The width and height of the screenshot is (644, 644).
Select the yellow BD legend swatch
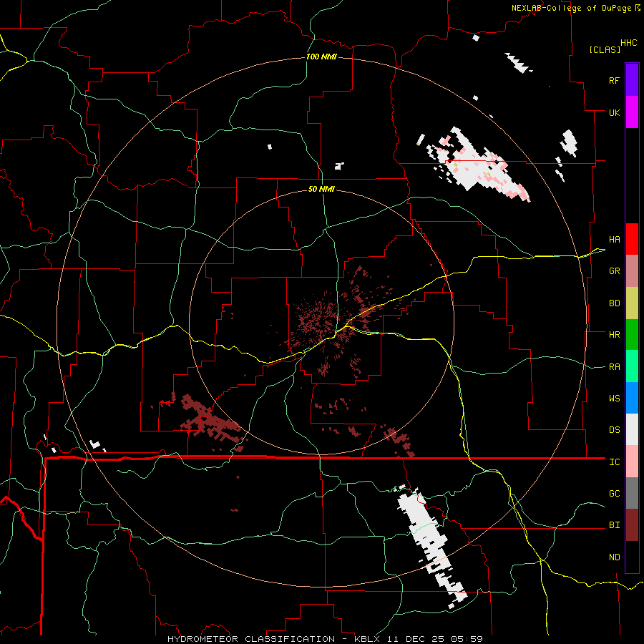click(632, 303)
